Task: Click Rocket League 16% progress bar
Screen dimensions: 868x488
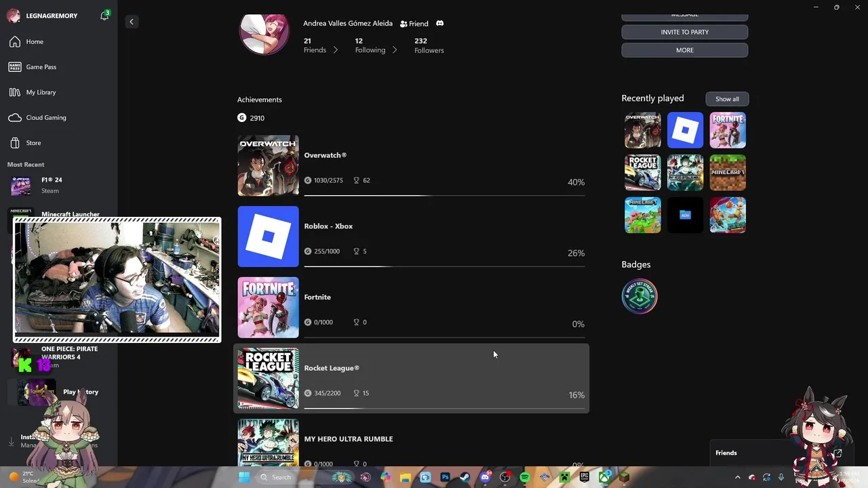Action: (x=444, y=408)
